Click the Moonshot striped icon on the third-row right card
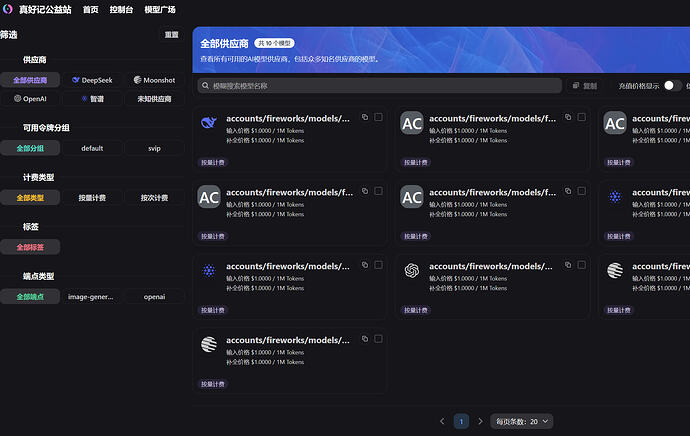 tap(615, 271)
